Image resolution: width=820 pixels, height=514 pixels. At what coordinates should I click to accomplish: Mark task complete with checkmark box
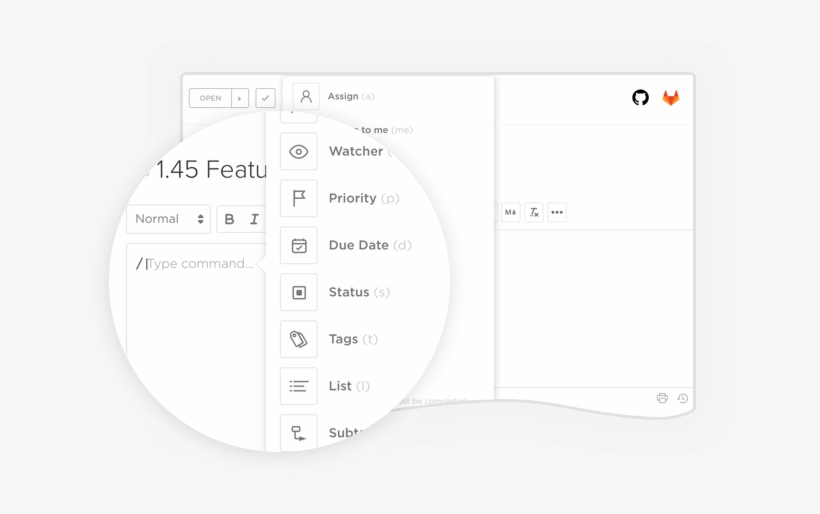[265, 98]
